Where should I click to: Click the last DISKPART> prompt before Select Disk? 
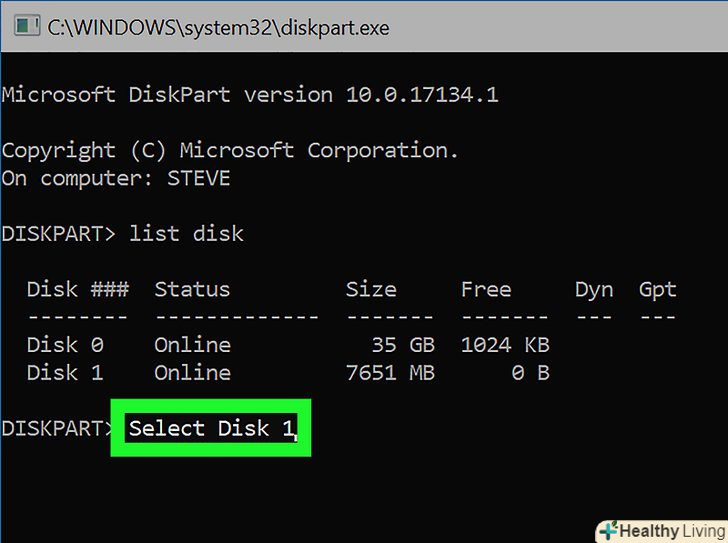coord(58,428)
